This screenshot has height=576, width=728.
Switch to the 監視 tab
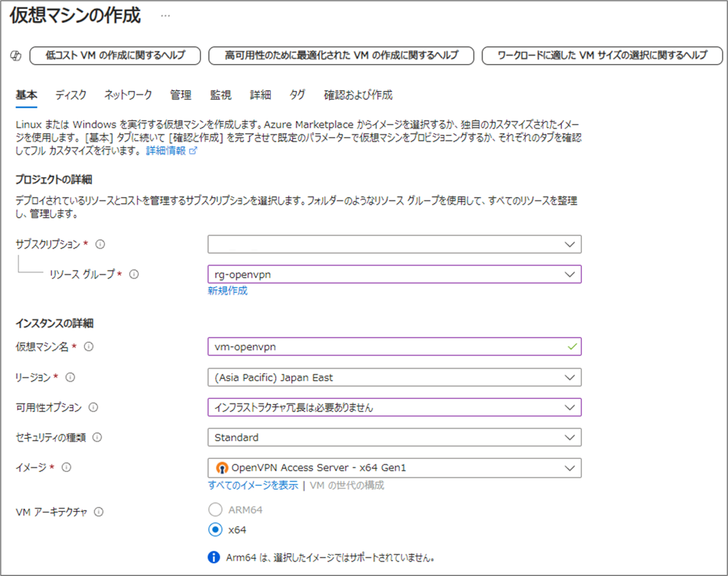(221, 95)
